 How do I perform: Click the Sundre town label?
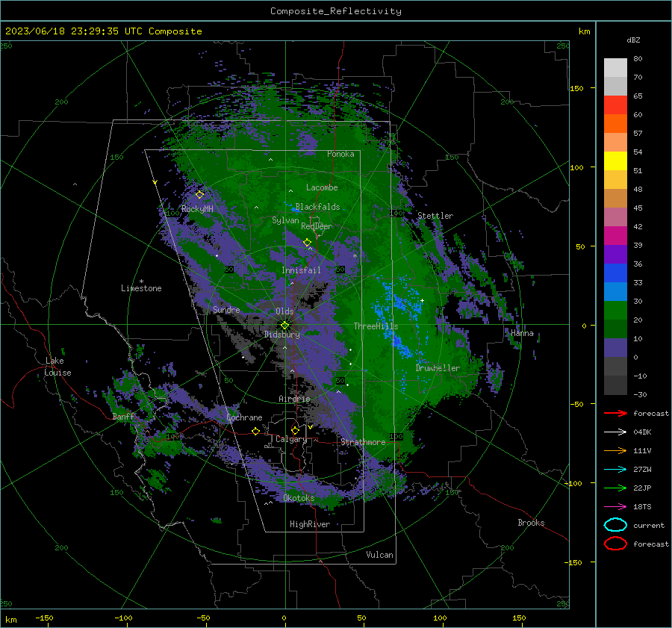pos(226,309)
